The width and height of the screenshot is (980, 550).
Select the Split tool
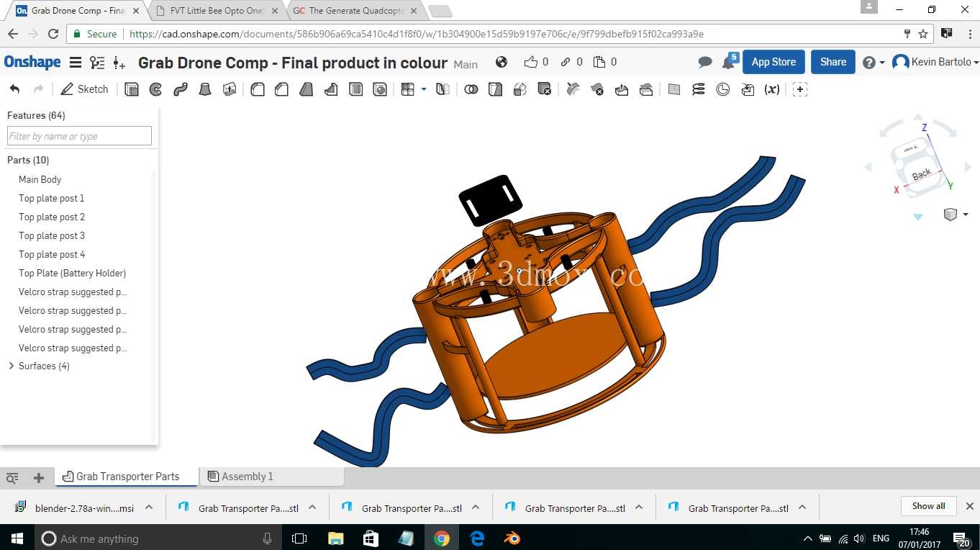[495, 89]
